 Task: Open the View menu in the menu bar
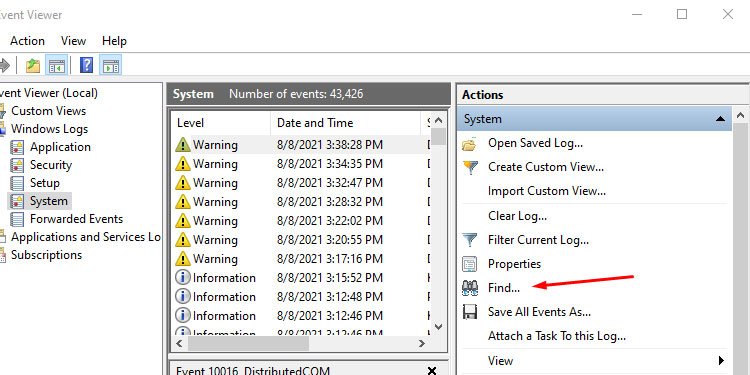pos(74,41)
